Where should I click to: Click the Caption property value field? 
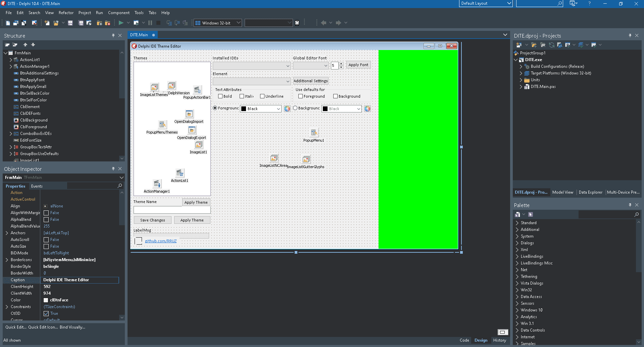[80, 280]
